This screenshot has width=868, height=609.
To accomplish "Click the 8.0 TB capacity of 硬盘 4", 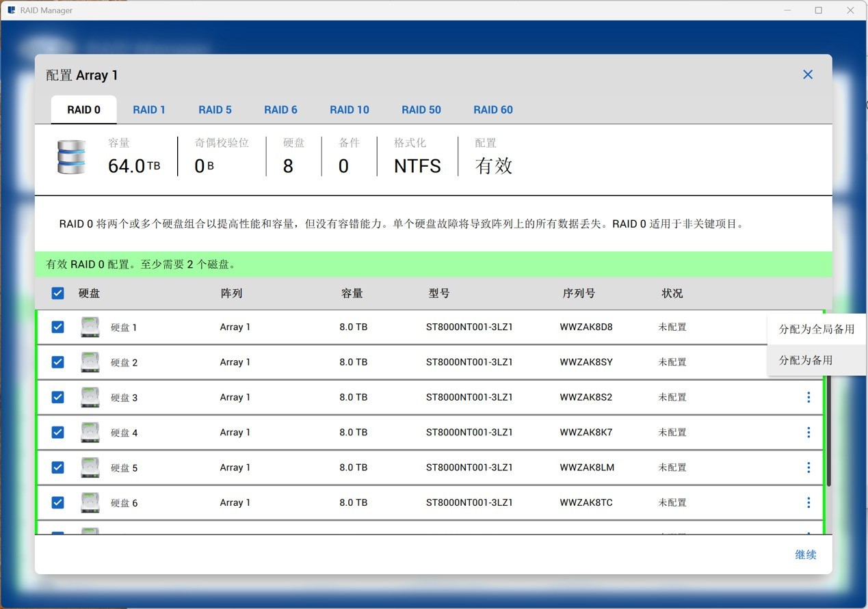I will 353,432.
